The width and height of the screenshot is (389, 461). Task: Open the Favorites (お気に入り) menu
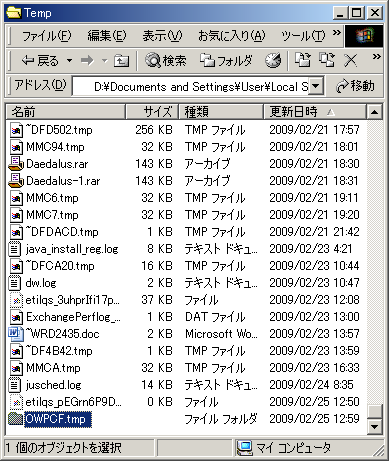pos(231,36)
